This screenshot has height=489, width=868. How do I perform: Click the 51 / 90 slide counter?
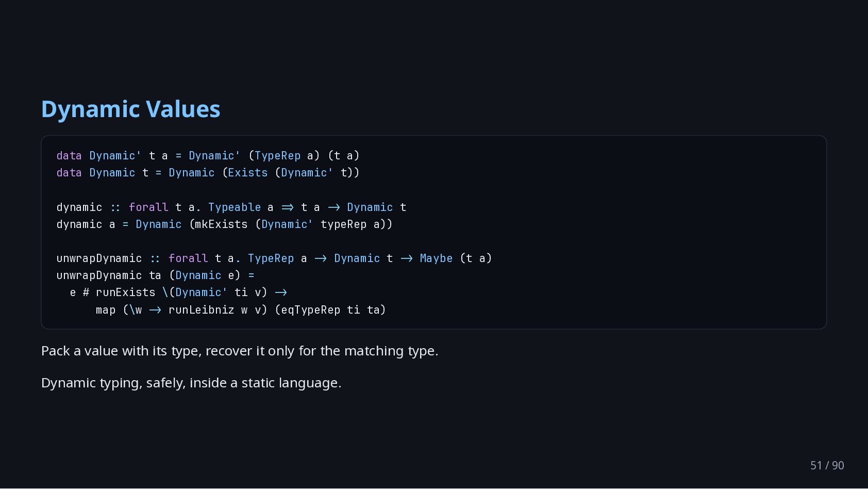[x=827, y=465]
